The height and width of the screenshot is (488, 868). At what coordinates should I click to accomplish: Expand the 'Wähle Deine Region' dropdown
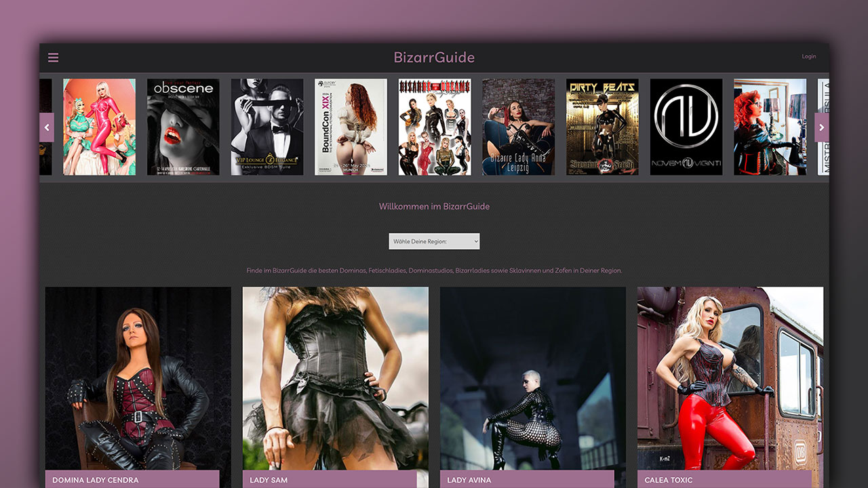(434, 241)
